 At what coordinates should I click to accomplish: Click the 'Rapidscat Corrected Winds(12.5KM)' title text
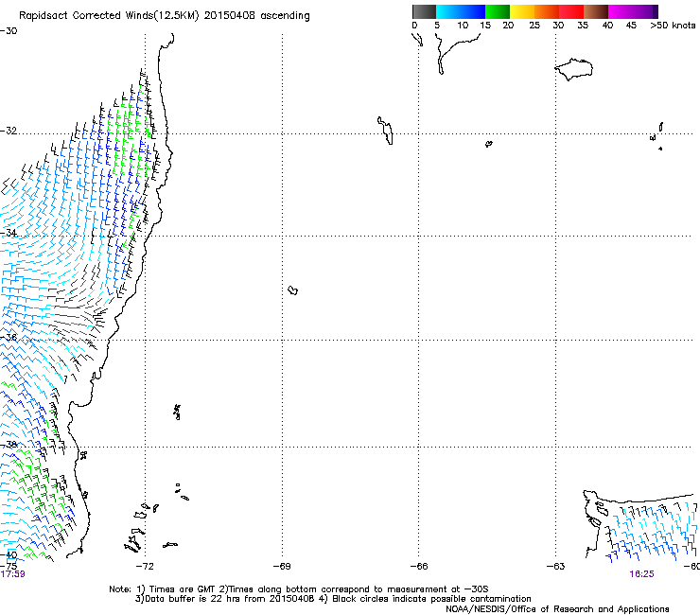coord(109,16)
